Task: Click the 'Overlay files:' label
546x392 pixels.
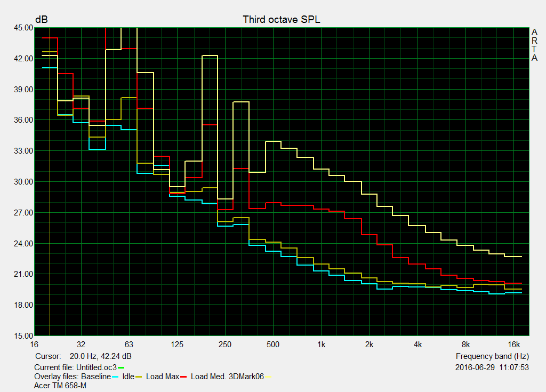Action: click(x=57, y=377)
